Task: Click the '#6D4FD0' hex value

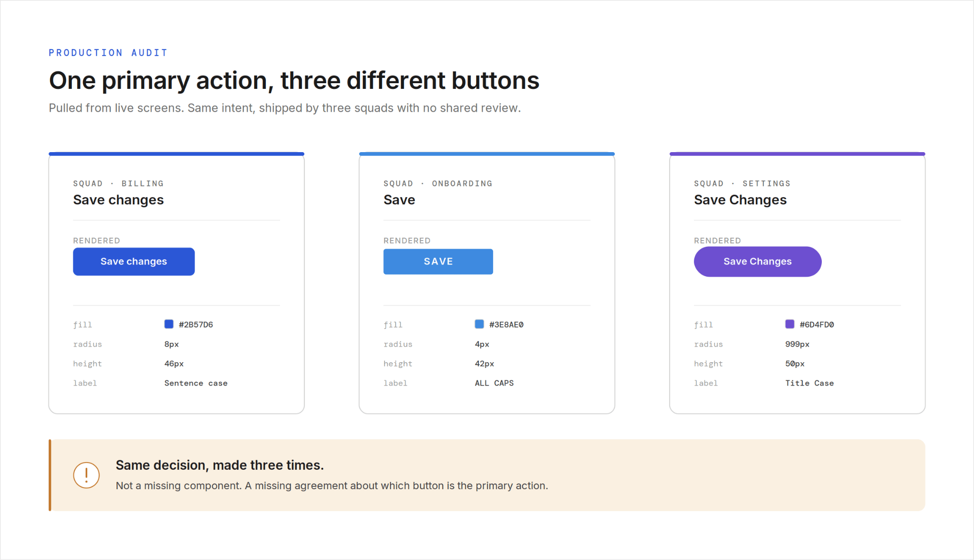Action: point(817,325)
